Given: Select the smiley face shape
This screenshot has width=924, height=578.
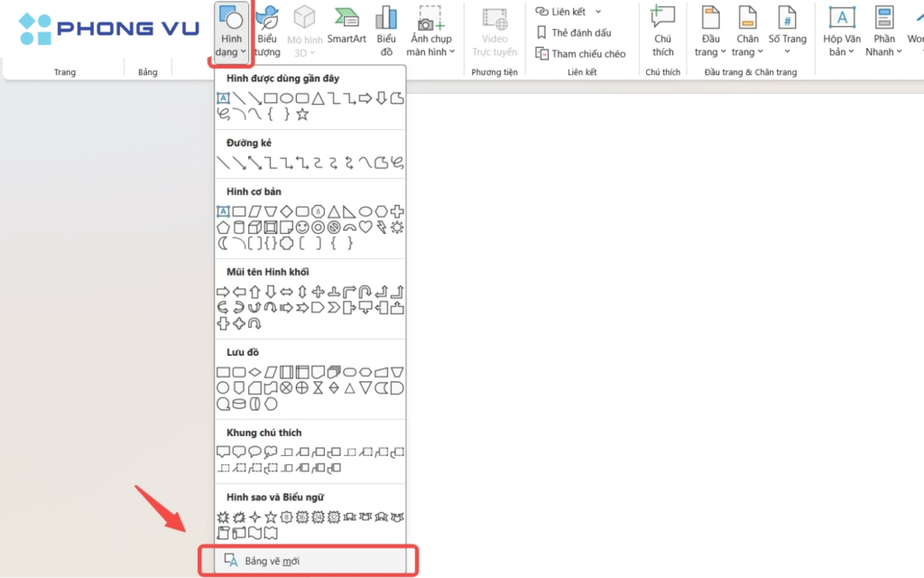Looking at the screenshot, I should pos(302,227).
